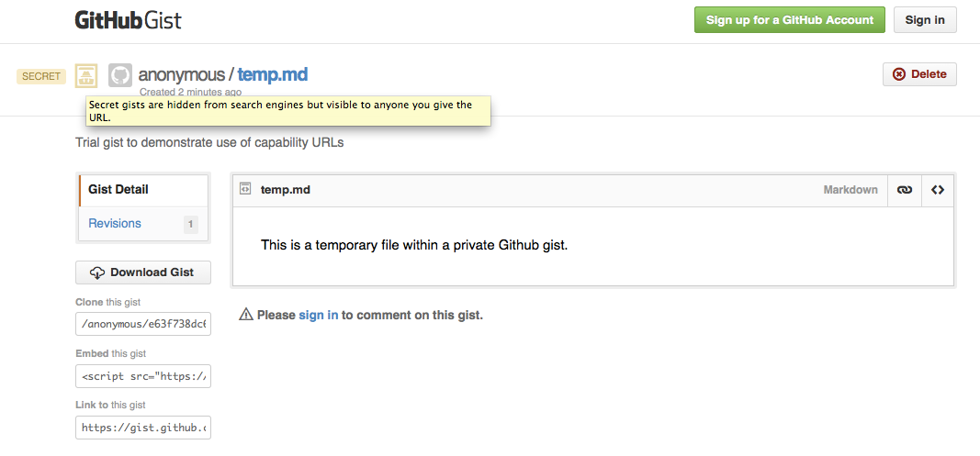Click the secret gist icon beside SECRET label
Viewport: 980px width, 456px height.
[x=86, y=75]
